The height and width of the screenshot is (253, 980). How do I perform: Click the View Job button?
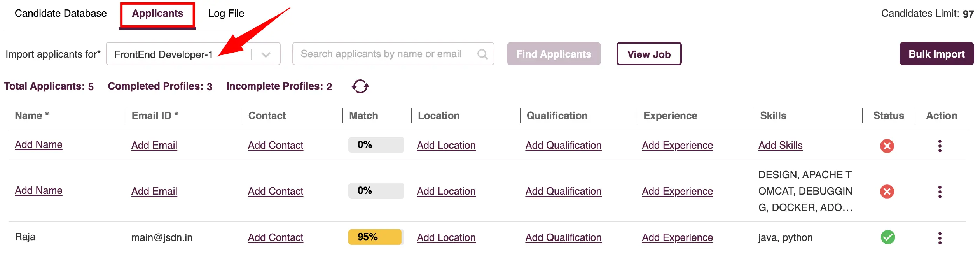coord(649,54)
